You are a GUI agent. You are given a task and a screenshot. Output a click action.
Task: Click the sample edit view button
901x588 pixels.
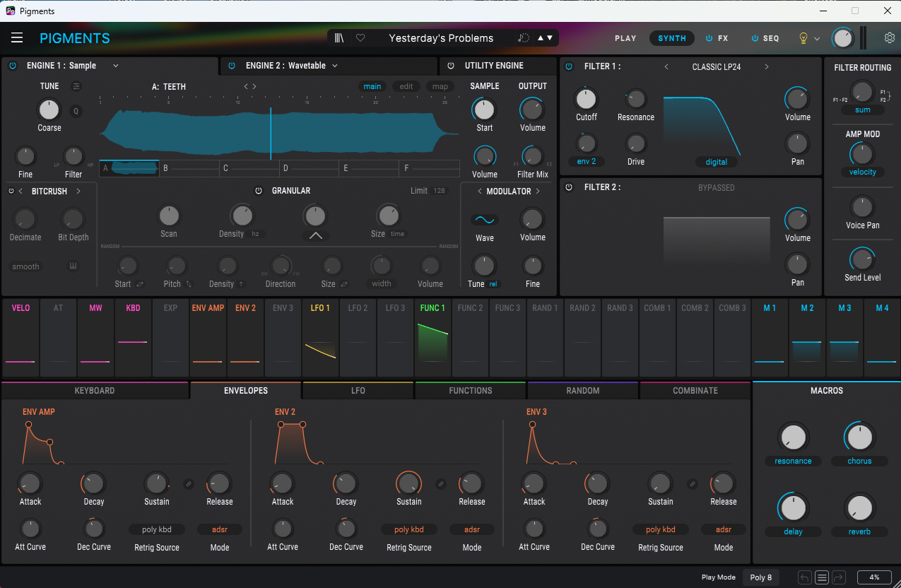click(406, 86)
